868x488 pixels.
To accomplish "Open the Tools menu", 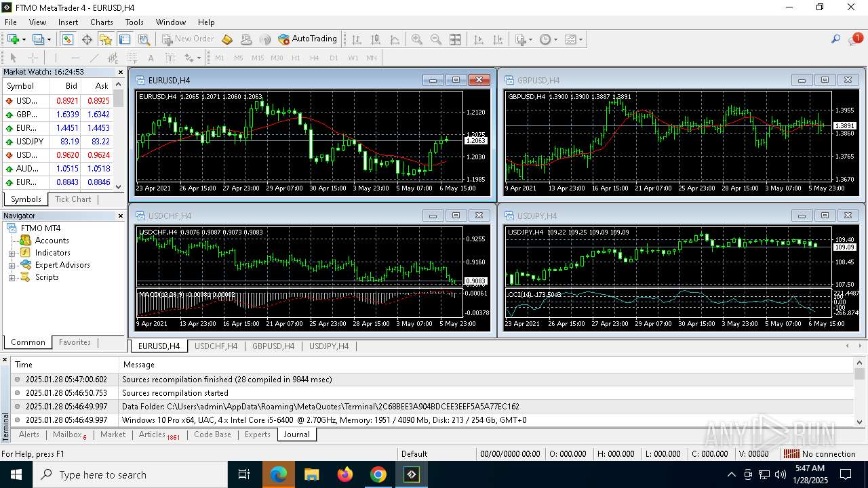I will point(134,22).
